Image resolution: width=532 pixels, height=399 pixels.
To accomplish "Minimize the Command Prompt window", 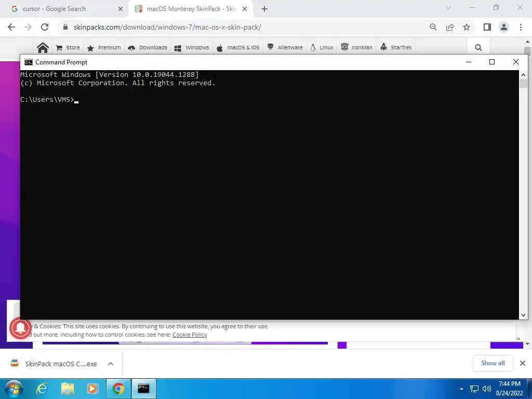I will pos(469,62).
